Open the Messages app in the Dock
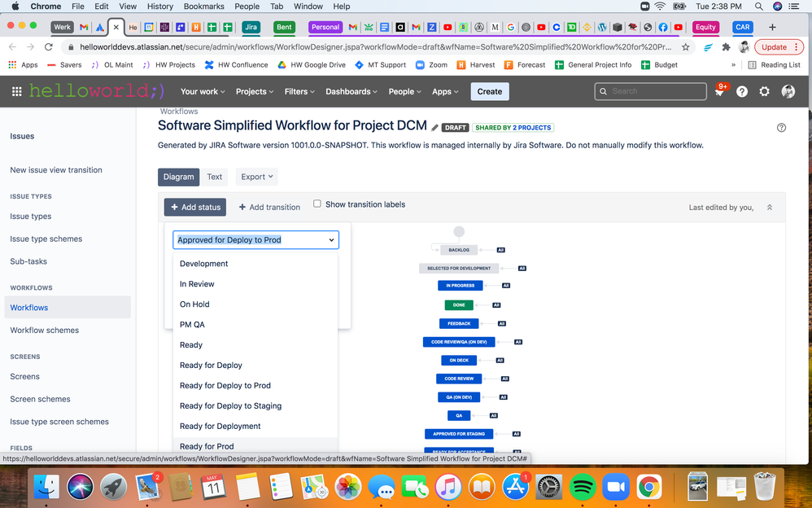Screen dimensions: 812x508 click(x=381, y=487)
